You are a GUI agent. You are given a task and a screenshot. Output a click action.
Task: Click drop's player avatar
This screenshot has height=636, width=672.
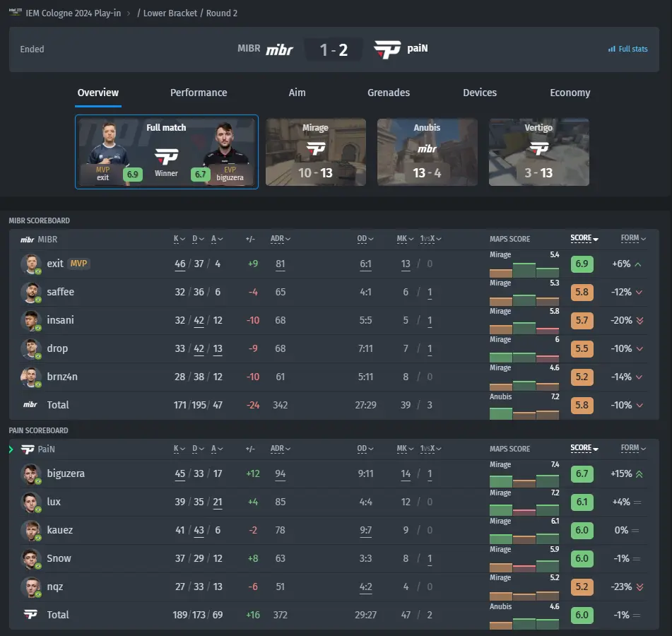click(31, 348)
